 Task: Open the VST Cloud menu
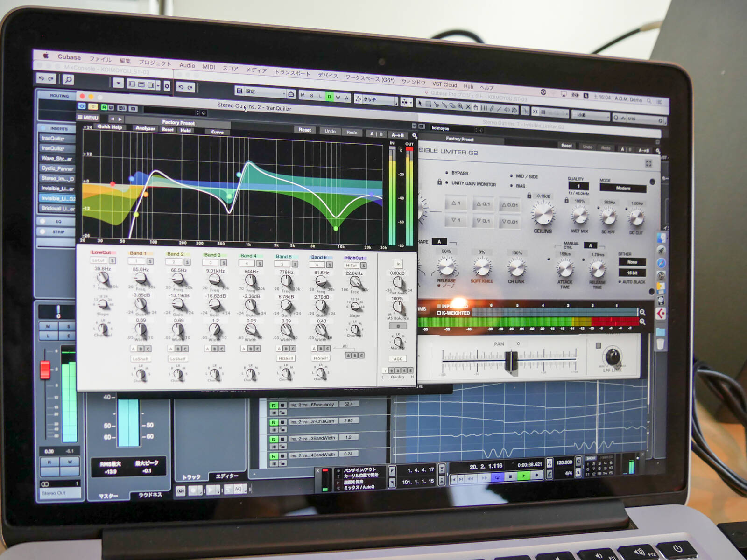444,84
